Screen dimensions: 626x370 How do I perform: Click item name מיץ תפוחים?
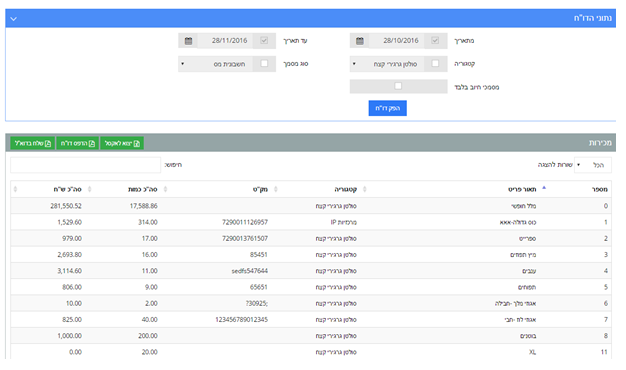[523, 255]
